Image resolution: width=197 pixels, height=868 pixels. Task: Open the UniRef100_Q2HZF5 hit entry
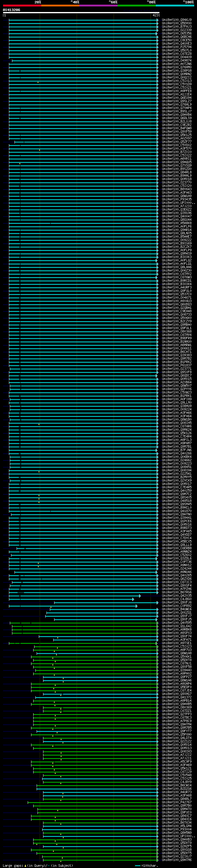pos(177,846)
